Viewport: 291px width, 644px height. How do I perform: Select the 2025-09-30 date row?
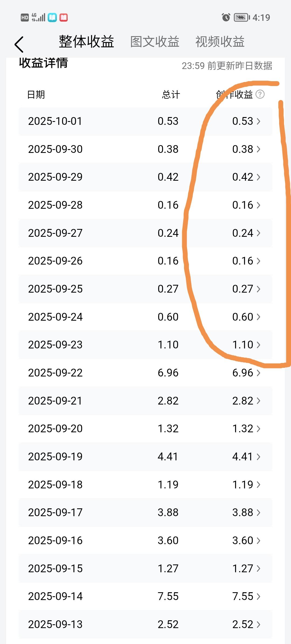145,149
